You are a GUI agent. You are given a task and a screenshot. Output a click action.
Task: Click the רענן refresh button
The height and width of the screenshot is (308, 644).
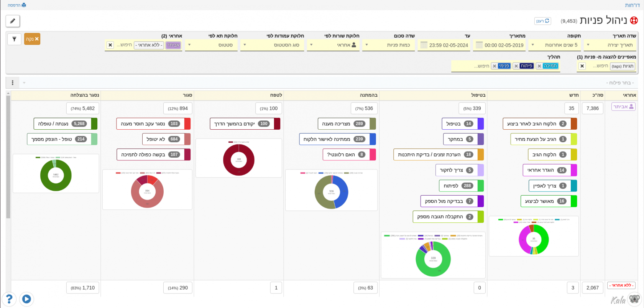[542, 21]
